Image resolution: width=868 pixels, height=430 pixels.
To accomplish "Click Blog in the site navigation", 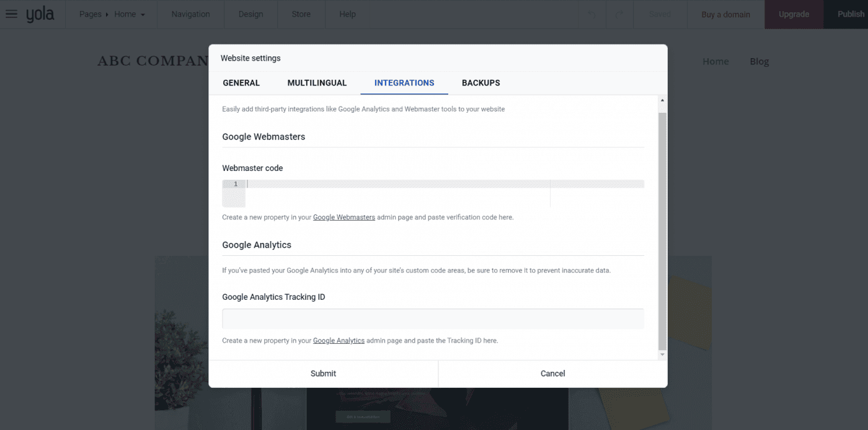I will pos(759,61).
